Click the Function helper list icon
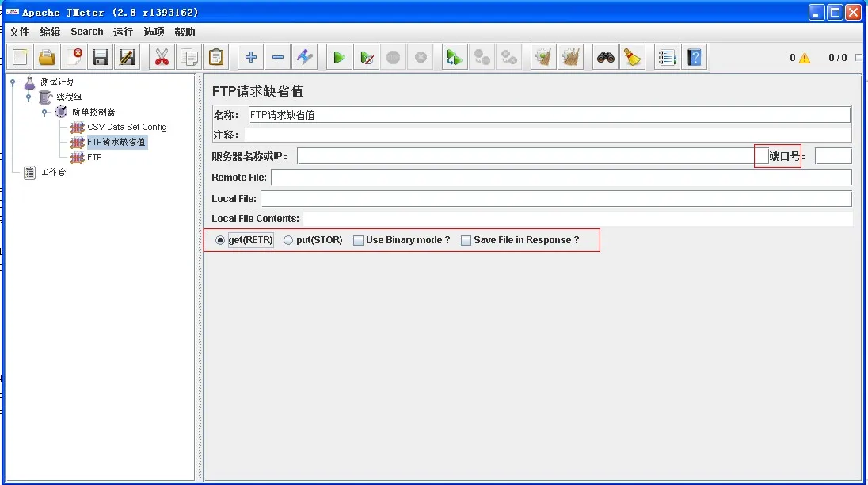868x485 pixels. [x=667, y=57]
